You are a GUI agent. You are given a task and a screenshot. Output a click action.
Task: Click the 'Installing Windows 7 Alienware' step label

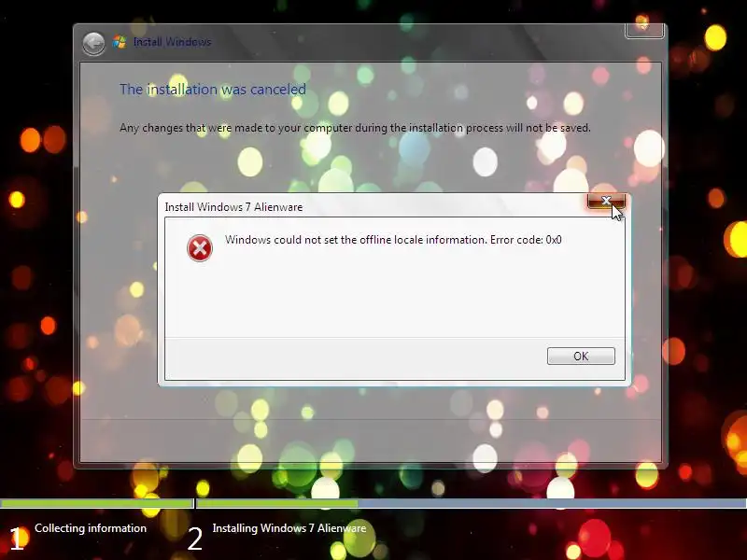[x=289, y=528]
